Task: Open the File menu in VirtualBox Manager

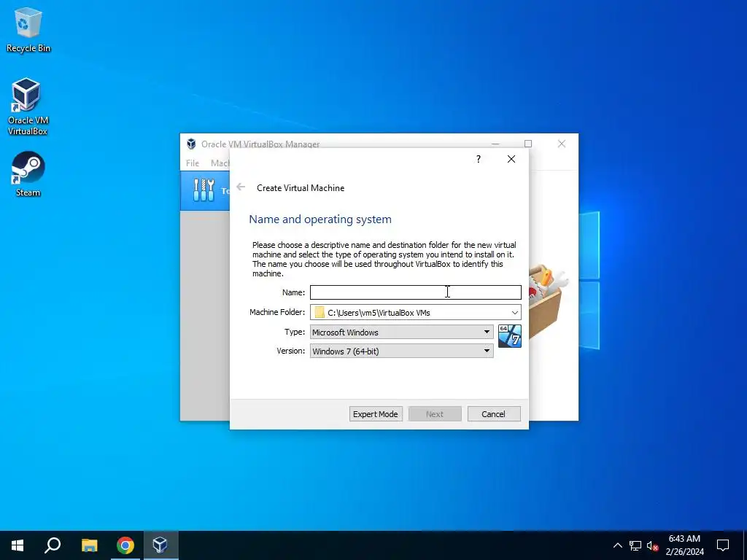Action: (193, 163)
